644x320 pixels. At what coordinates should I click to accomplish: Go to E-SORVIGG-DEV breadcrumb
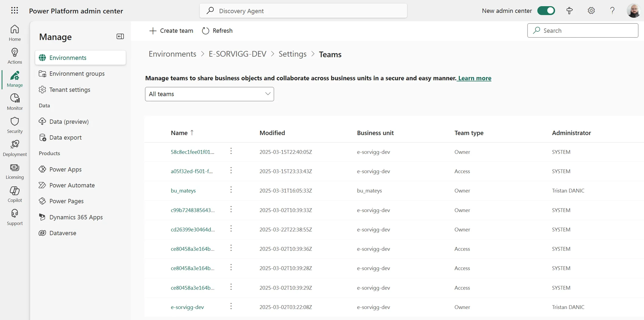point(237,54)
